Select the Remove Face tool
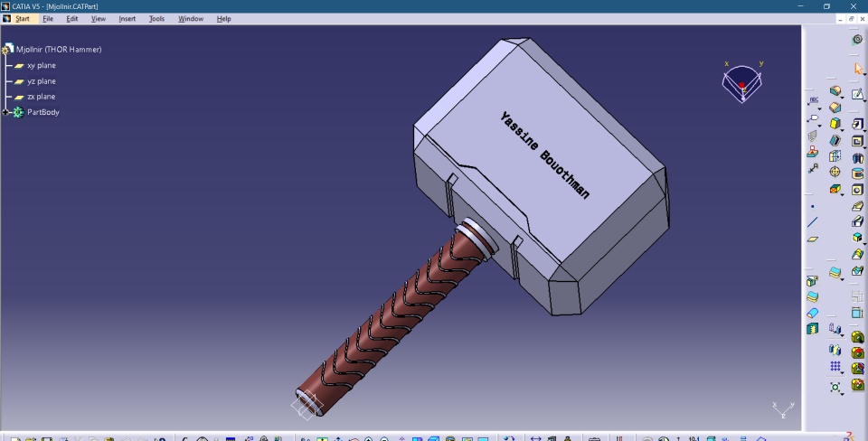 (835, 189)
